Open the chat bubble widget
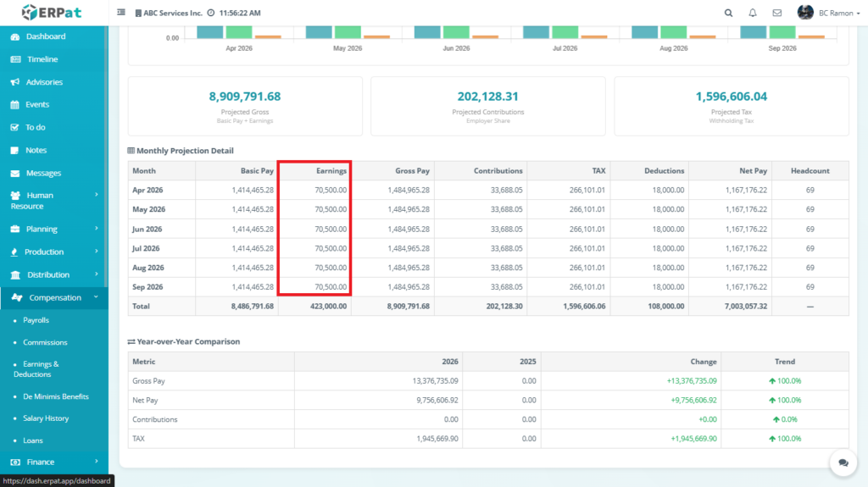This screenshot has width=868, height=487. tap(843, 462)
